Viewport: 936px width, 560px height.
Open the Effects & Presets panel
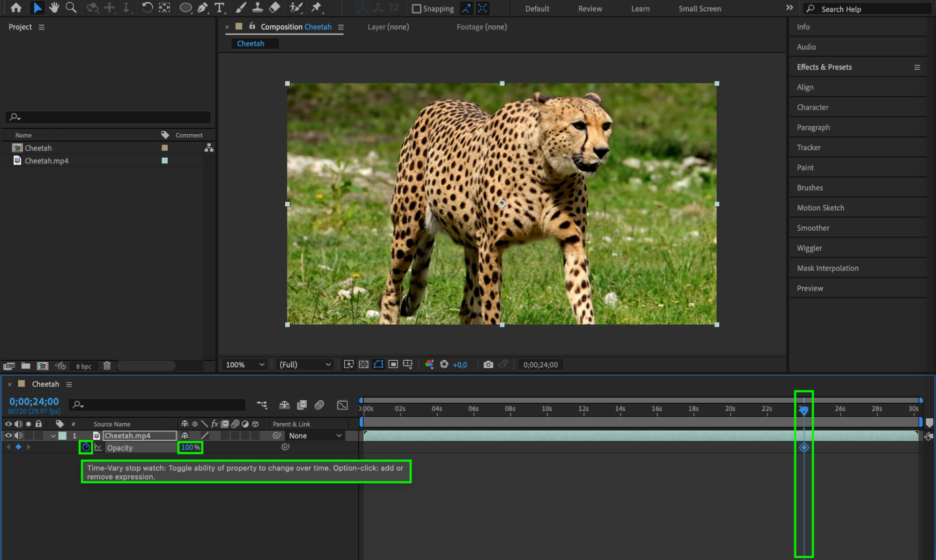click(x=824, y=67)
